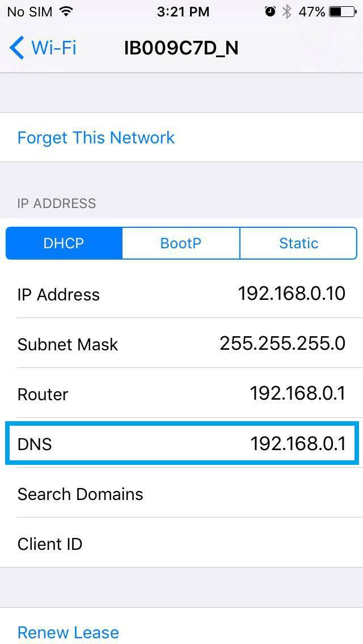
Task: Tap the Search Domains field
Action: tap(181, 494)
